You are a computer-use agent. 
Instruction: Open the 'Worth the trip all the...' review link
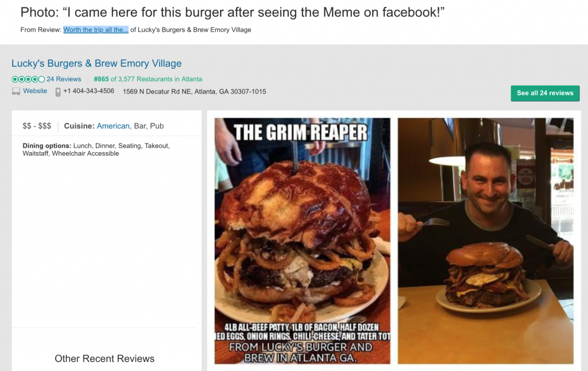tap(96, 30)
